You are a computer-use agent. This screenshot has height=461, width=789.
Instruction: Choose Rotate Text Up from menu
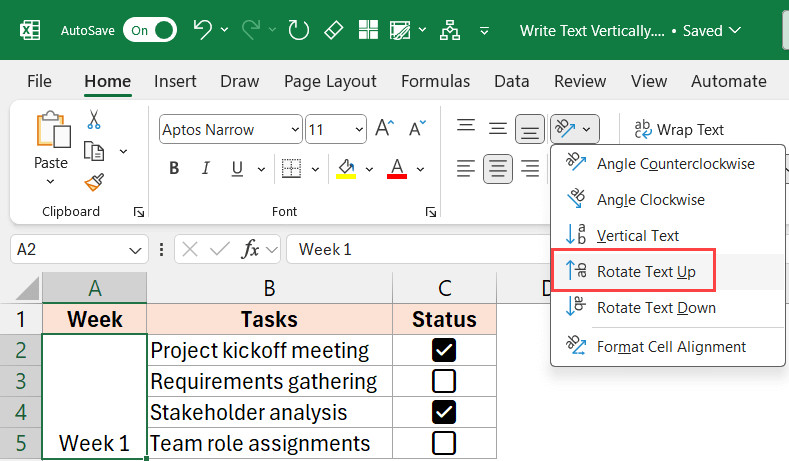[646, 271]
